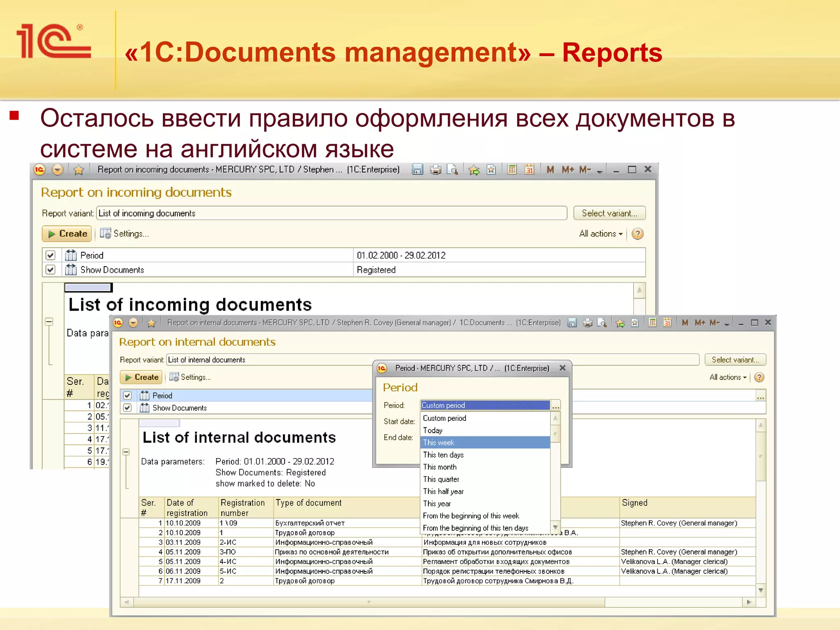Select From the beginning of this week
The image size is (840, 630).
(486, 516)
